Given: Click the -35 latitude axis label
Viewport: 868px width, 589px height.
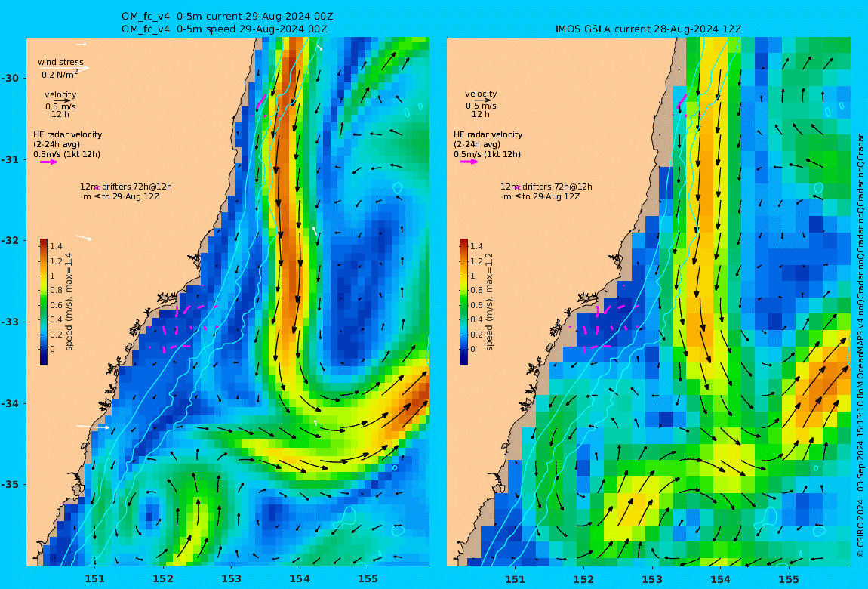Looking at the screenshot, I should [x=10, y=486].
